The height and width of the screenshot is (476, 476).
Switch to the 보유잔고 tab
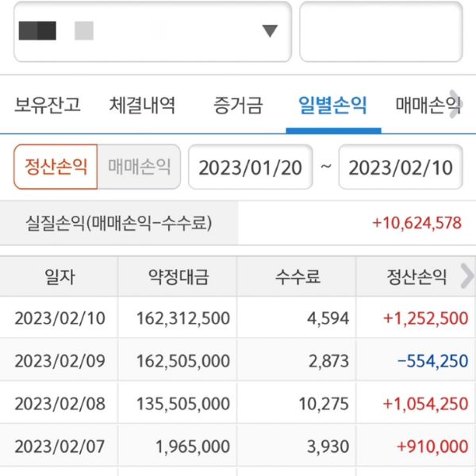coord(48,105)
